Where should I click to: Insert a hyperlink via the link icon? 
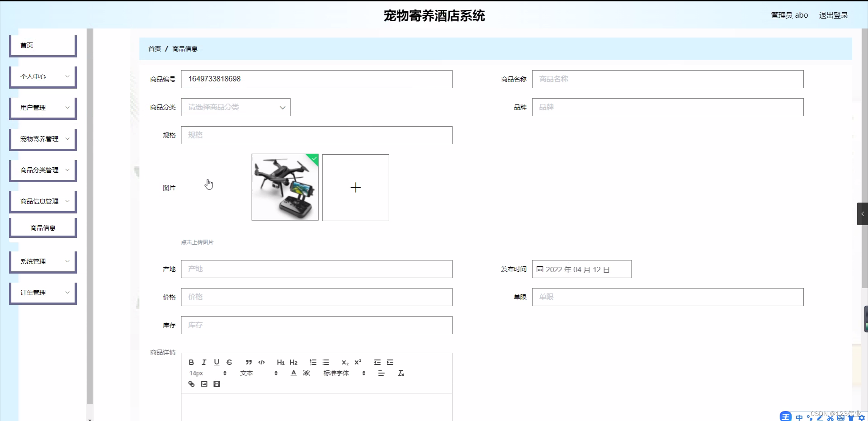[x=191, y=384]
